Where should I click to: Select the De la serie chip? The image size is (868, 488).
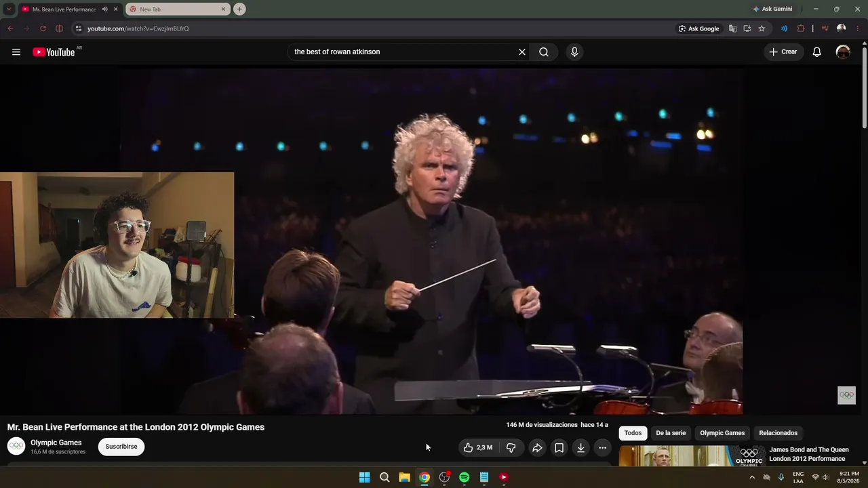click(671, 433)
